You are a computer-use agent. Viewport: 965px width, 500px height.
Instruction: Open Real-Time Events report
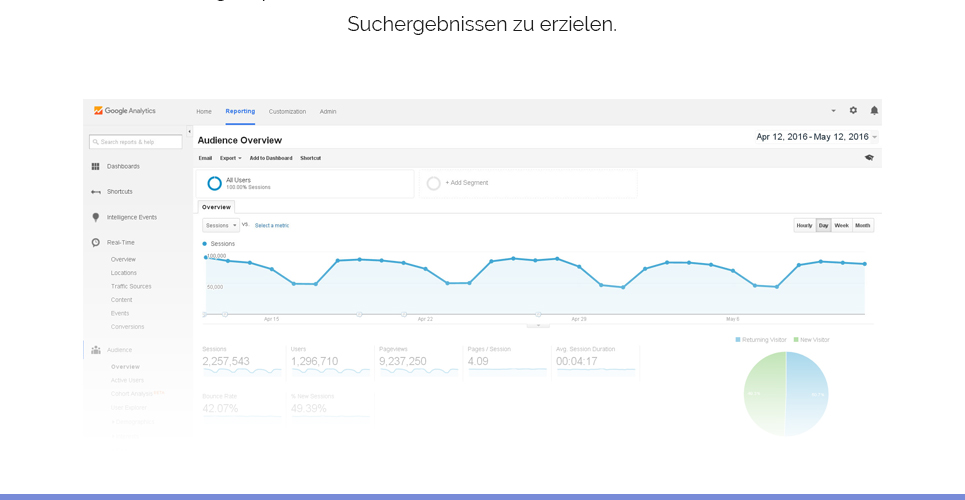point(120,313)
